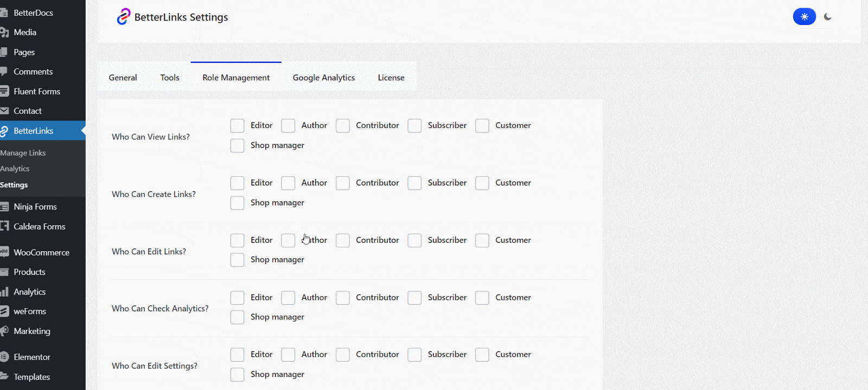Select the Role Management tab
This screenshot has width=868, height=390.
pos(236,78)
